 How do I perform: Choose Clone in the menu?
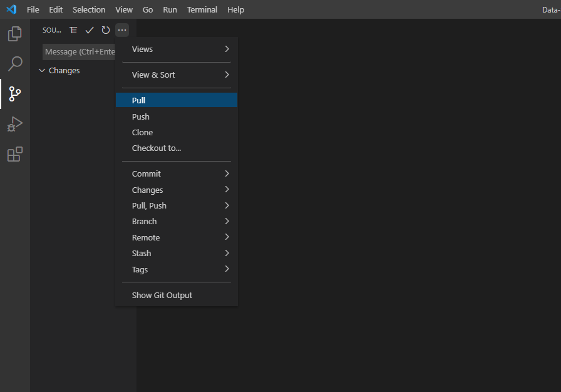[177, 132]
